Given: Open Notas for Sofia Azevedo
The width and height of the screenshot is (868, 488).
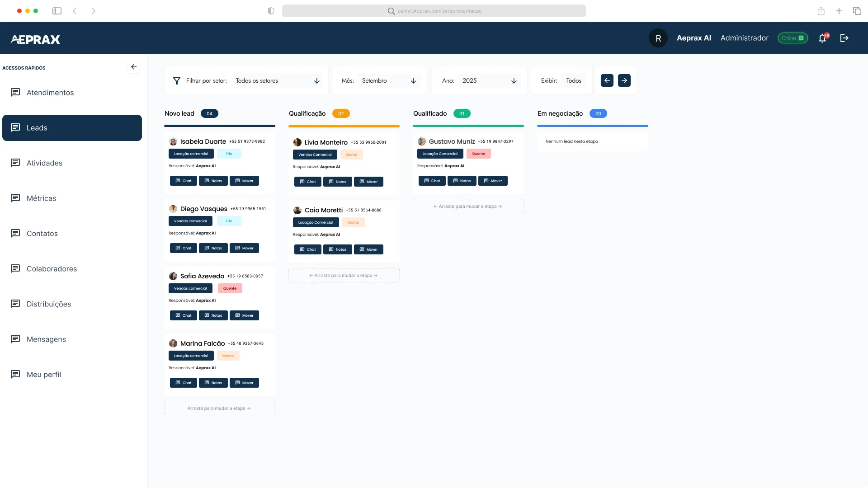Looking at the screenshot, I should [213, 315].
